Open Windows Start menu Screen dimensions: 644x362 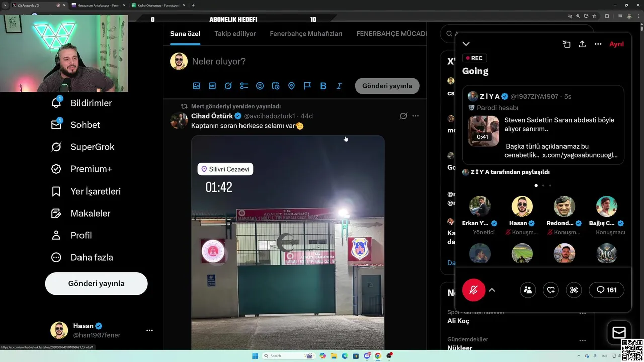pyautogui.click(x=255, y=356)
